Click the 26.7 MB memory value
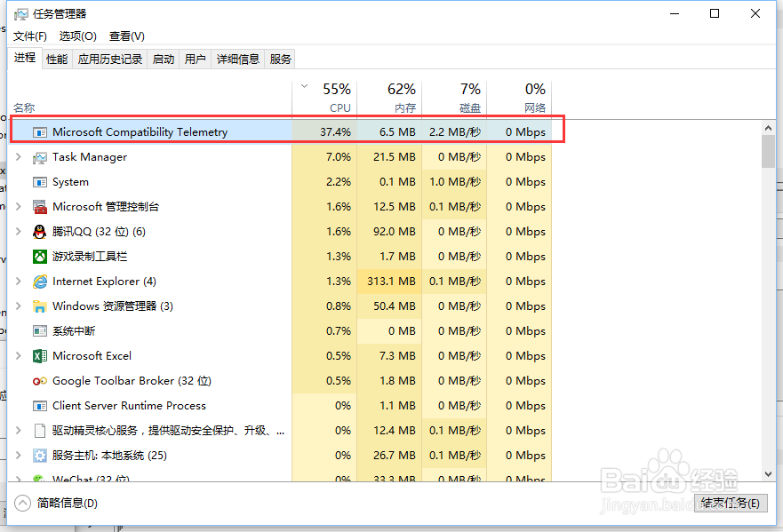This screenshot has height=532, width=783. coord(395,456)
